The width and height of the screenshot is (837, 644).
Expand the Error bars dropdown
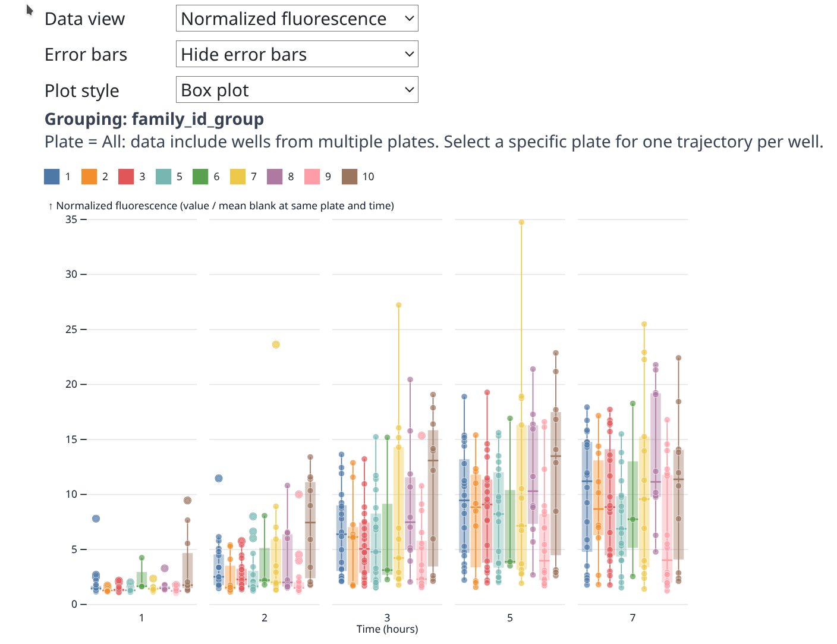pyautogui.click(x=297, y=54)
